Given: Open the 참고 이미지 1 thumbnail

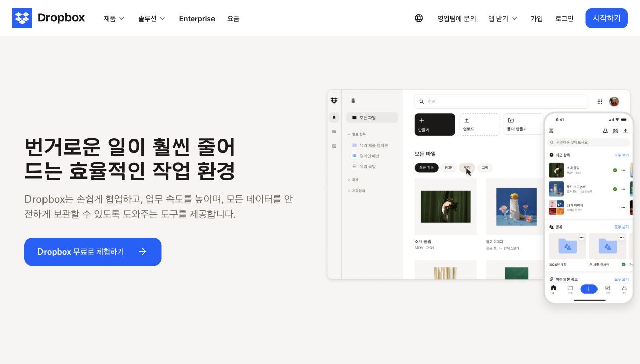Looking at the screenshot, I should [516, 206].
